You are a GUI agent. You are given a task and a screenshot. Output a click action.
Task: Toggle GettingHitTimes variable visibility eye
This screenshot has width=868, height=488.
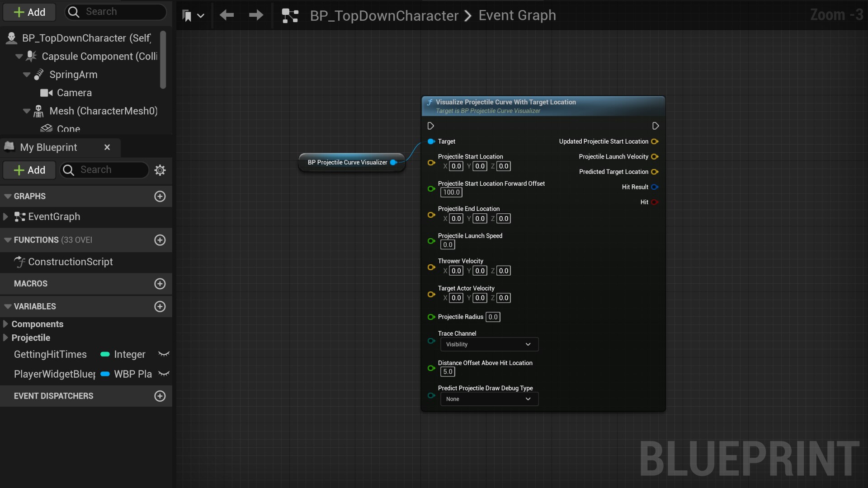(x=164, y=354)
